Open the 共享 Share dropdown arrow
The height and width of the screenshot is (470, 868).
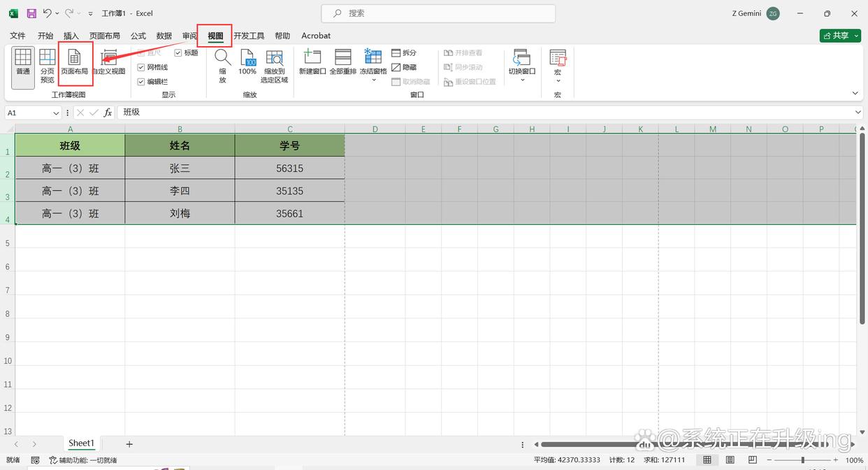coord(855,36)
